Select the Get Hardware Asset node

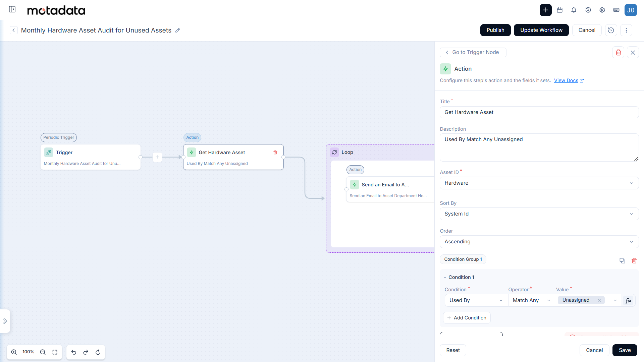point(233,157)
